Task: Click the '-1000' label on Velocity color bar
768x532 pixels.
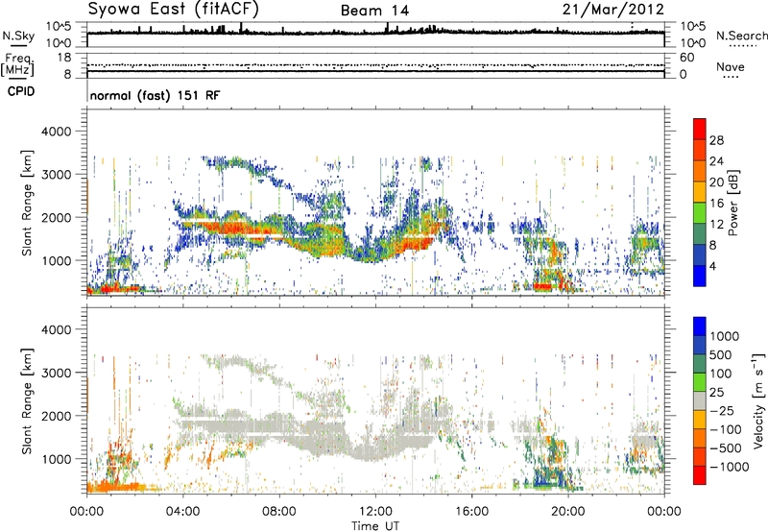Action: coord(730,467)
